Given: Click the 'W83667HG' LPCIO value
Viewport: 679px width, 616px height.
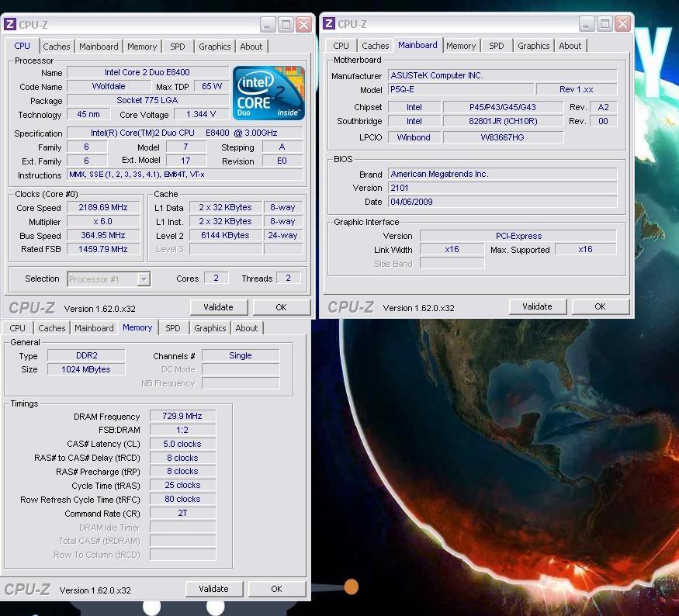Looking at the screenshot, I should click(503, 137).
